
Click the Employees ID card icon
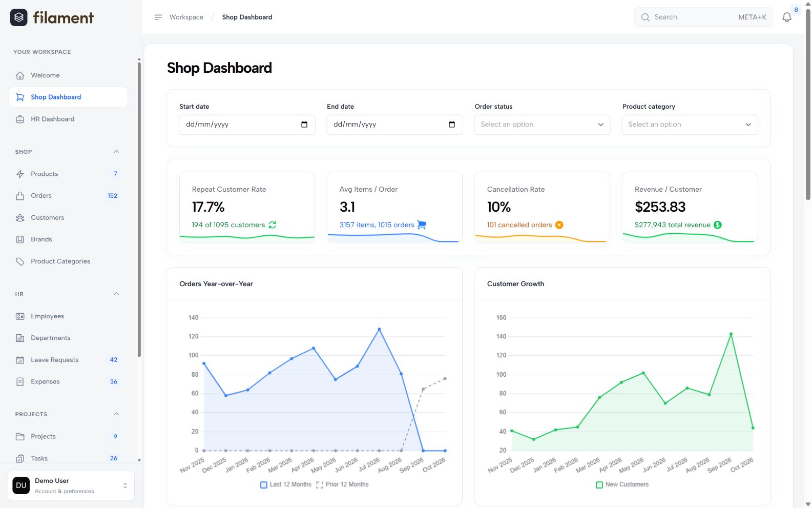click(20, 316)
